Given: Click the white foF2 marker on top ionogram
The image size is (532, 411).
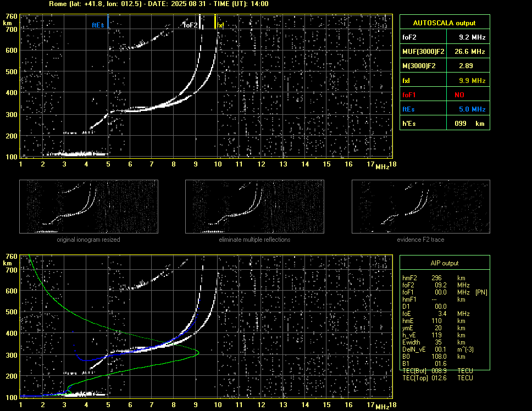Looking at the screenshot, I should point(200,21).
